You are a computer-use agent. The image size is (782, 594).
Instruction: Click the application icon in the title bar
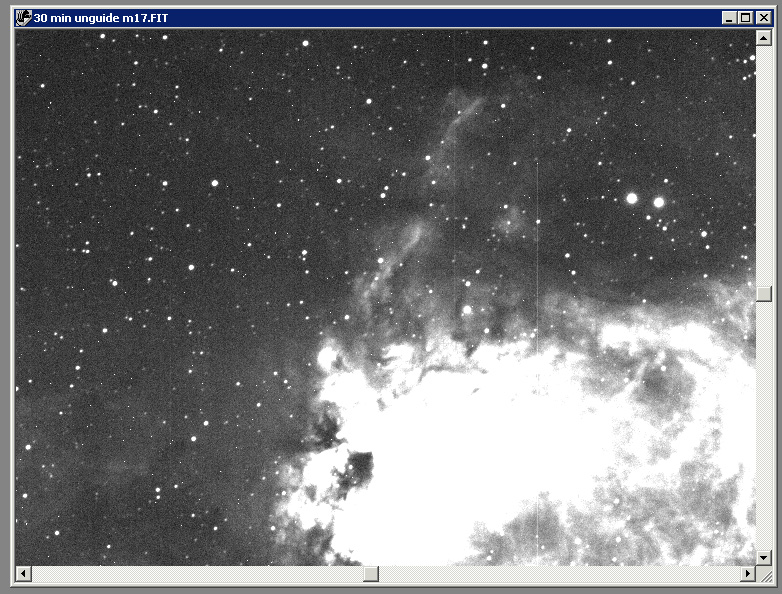[x=23, y=18]
